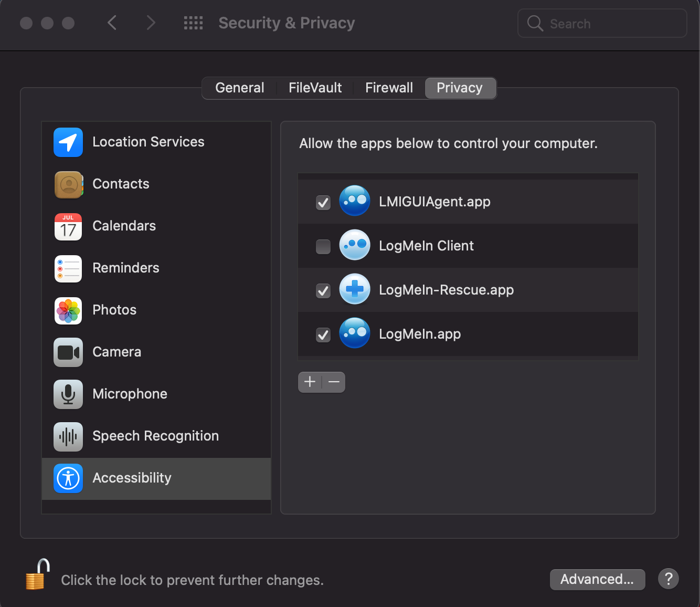Select the Reminders privacy category
The image size is (700, 607).
click(x=68, y=268)
